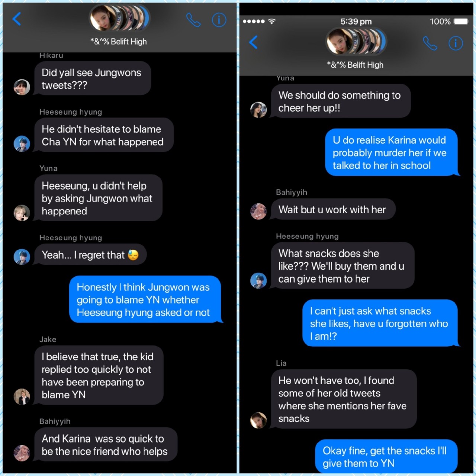Select blue 'Okay fine, get the snacks' message

386,457
